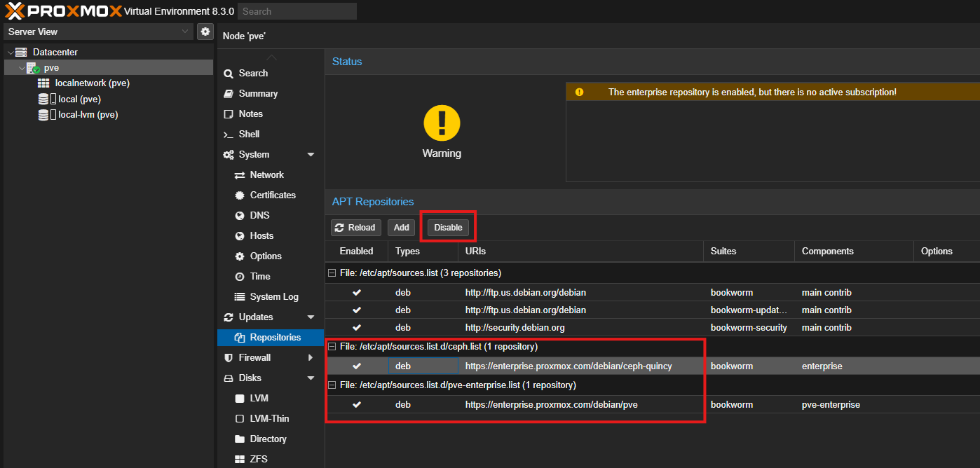Screen dimensions: 980x468
Task: Toggle enabled checkmark for bookworm-updates row
Action: click(x=357, y=310)
